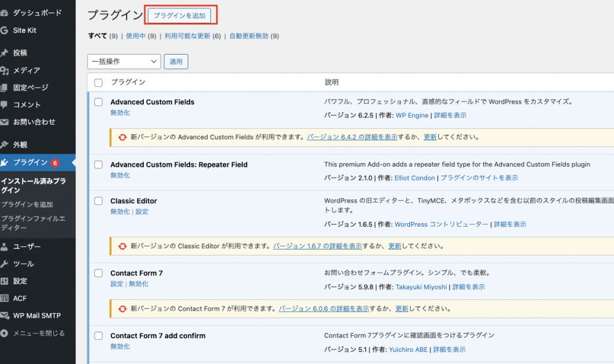Image resolution: width=614 pixels, height=364 pixels.
Task: Click update icon in Contact Form 7 notice
Action: point(122,309)
